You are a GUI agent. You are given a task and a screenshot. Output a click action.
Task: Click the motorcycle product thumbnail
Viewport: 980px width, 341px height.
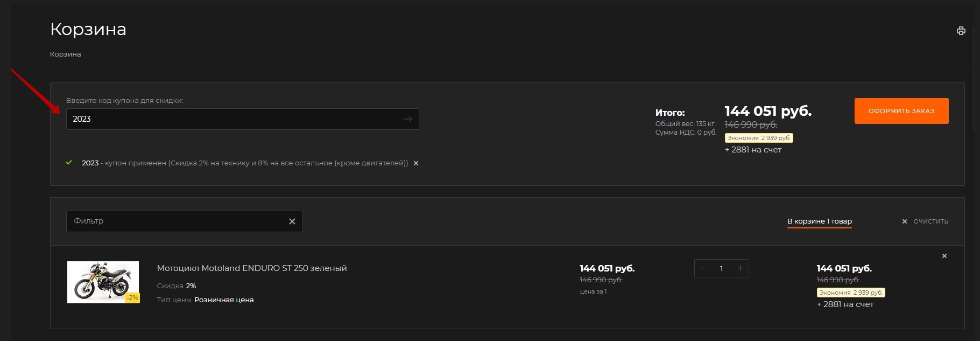tap(102, 282)
